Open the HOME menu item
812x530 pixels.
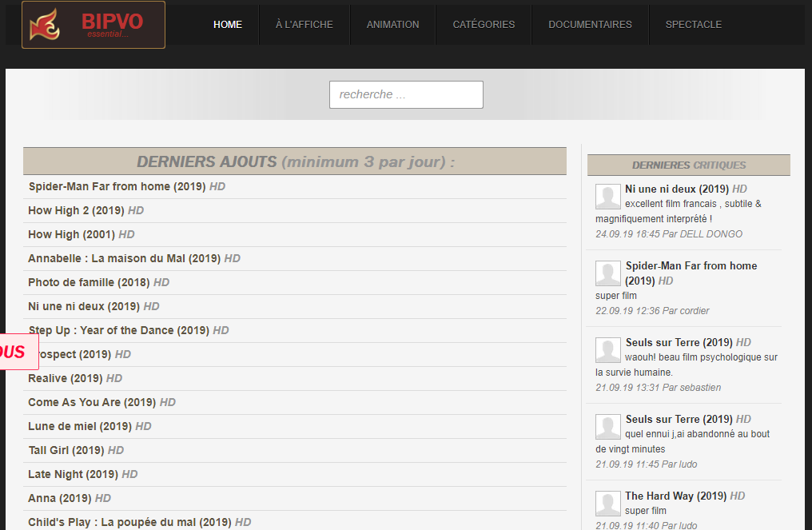227,24
